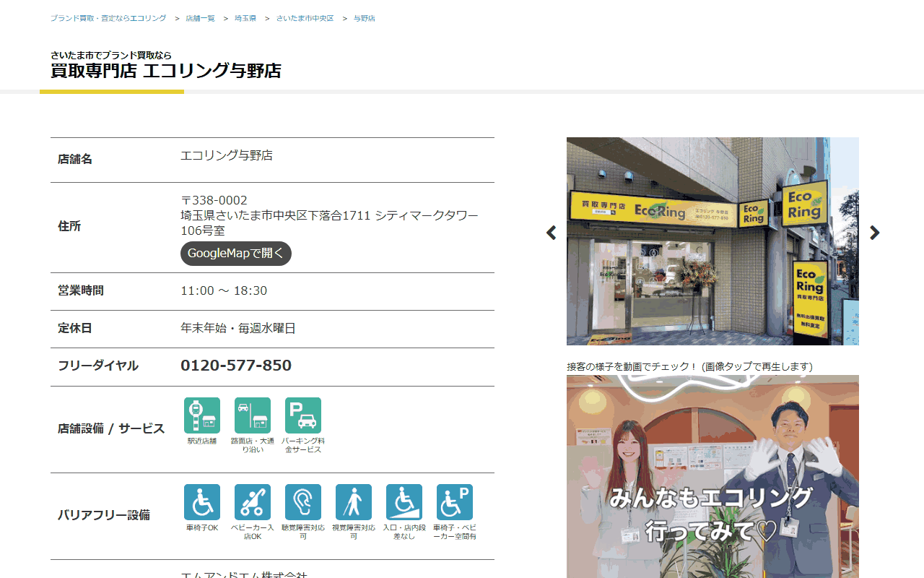Click the 店舗名 row label
The width and height of the screenshot is (924, 578).
75,159
